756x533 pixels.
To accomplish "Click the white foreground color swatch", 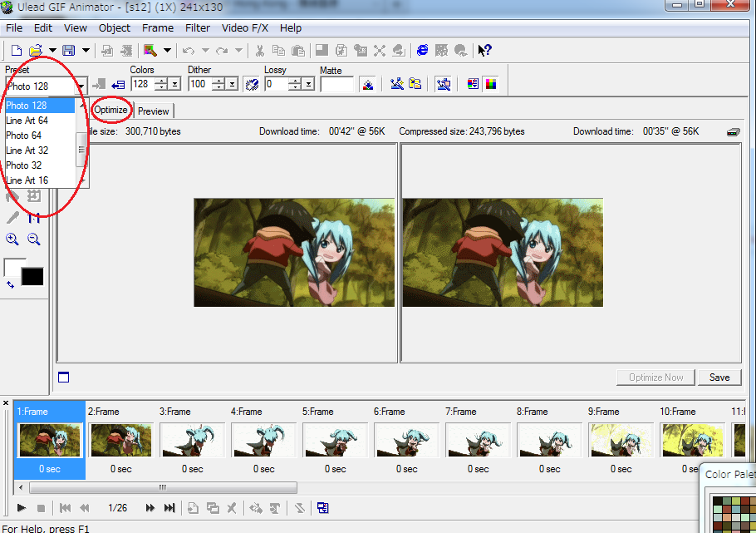I will tap(12, 267).
